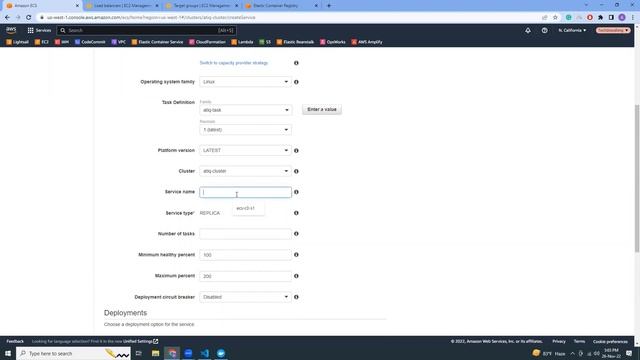The image size is (640, 360).
Task: Click the Minimum healthy percent field
Action: (x=245, y=255)
